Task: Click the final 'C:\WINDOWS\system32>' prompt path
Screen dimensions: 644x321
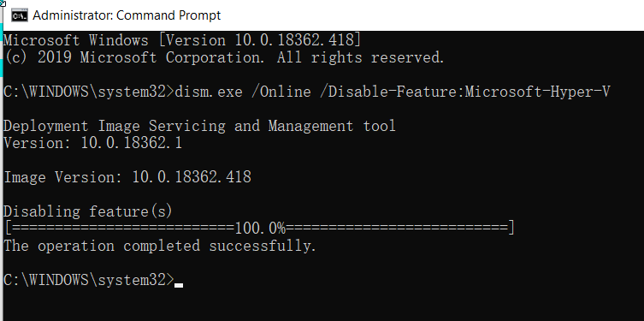Action: [89, 280]
